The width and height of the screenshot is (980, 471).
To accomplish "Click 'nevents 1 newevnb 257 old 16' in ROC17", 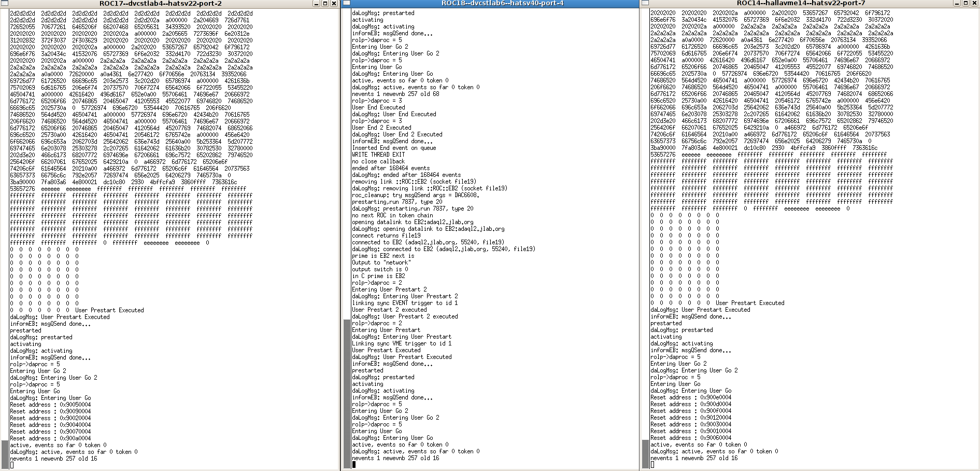I will point(53,459).
